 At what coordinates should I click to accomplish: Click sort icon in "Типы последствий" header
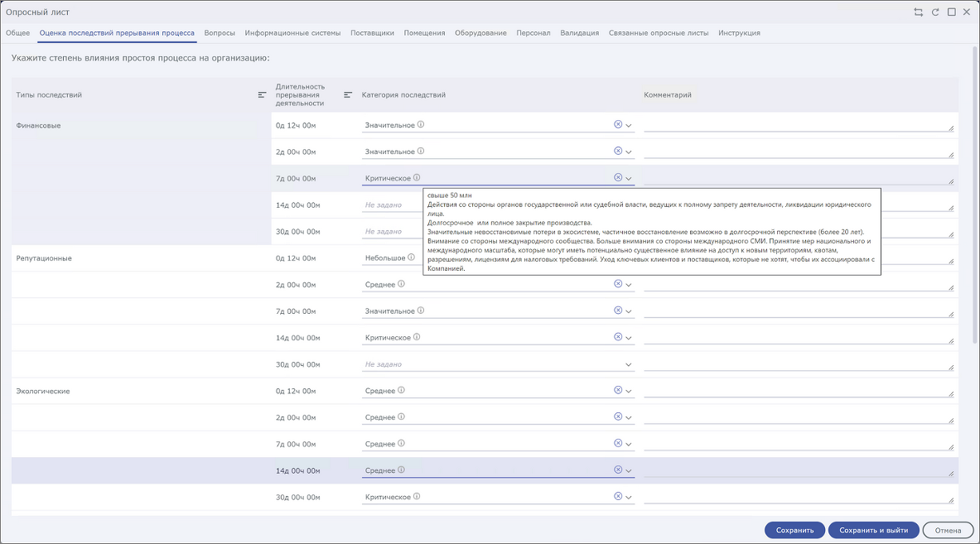pos(262,95)
